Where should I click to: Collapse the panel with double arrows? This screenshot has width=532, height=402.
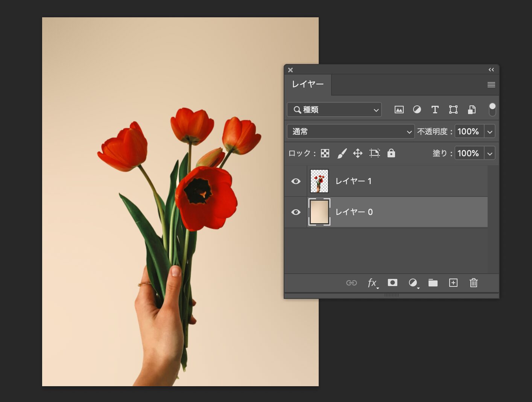(491, 70)
